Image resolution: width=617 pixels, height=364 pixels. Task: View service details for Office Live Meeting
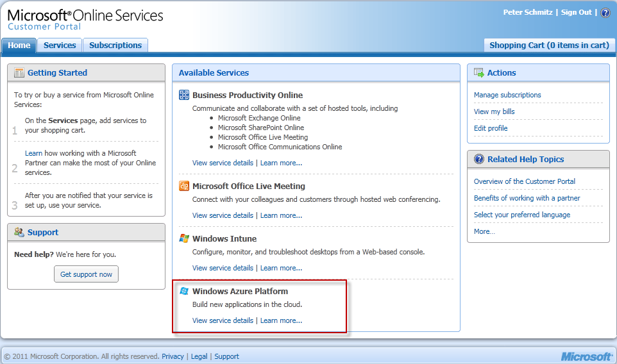coord(223,215)
